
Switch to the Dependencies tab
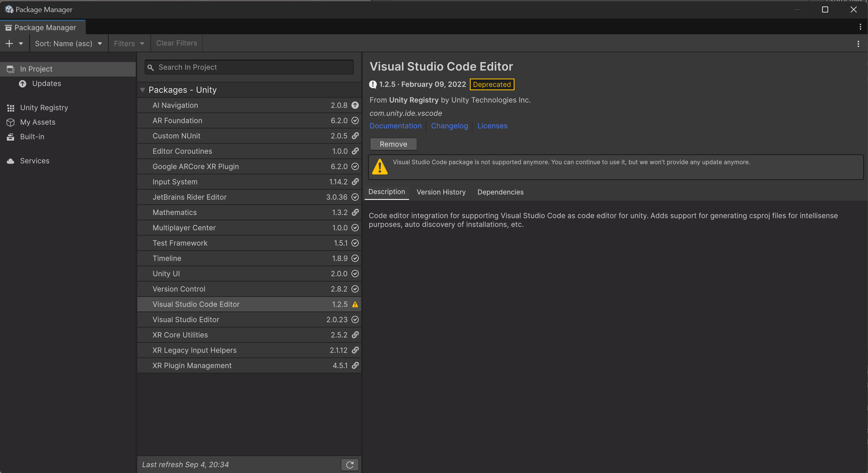tap(500, 192)
